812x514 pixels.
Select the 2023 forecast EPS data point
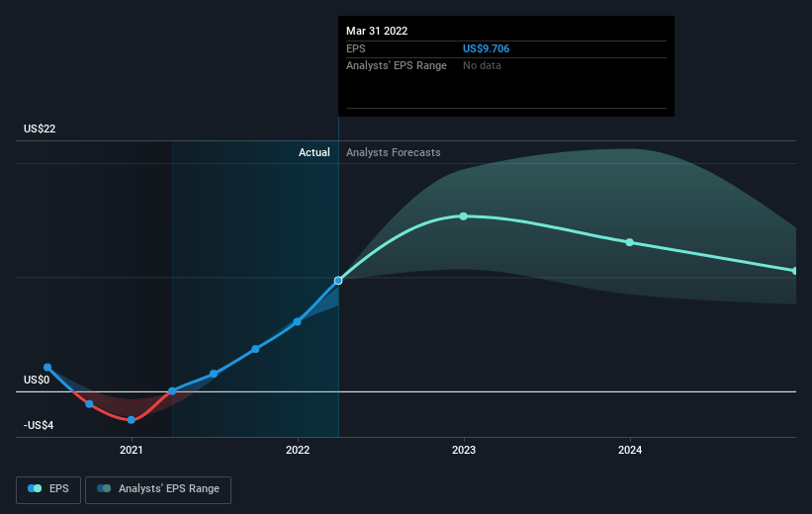click(x=464, y=216)
